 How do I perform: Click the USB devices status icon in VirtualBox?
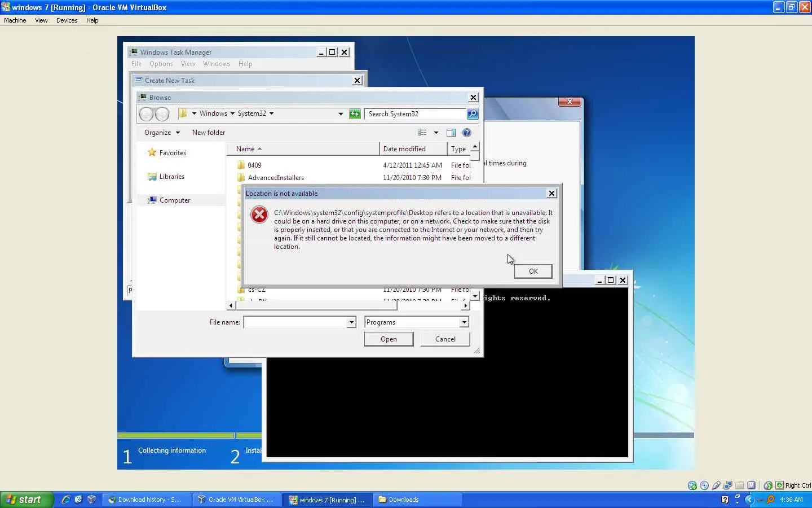(716, 485)
